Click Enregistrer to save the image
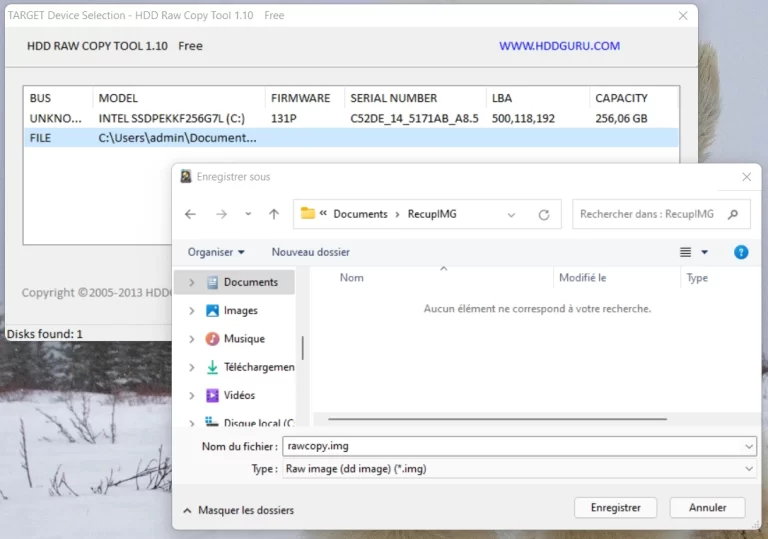Image resolution: width=768 pixels, height=539 pixels. coord(615,508)
